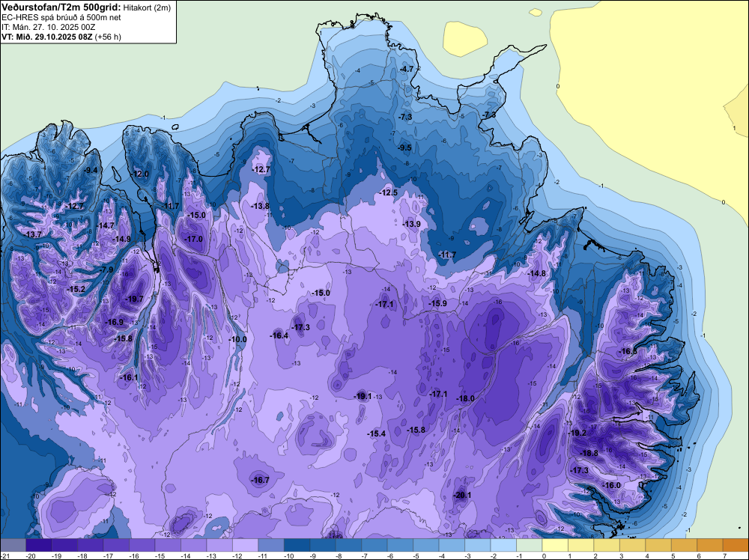This screenshot has height=560, width=749.
Task: Click legend swatch between -1 and 0
Action: click(530, 545)
